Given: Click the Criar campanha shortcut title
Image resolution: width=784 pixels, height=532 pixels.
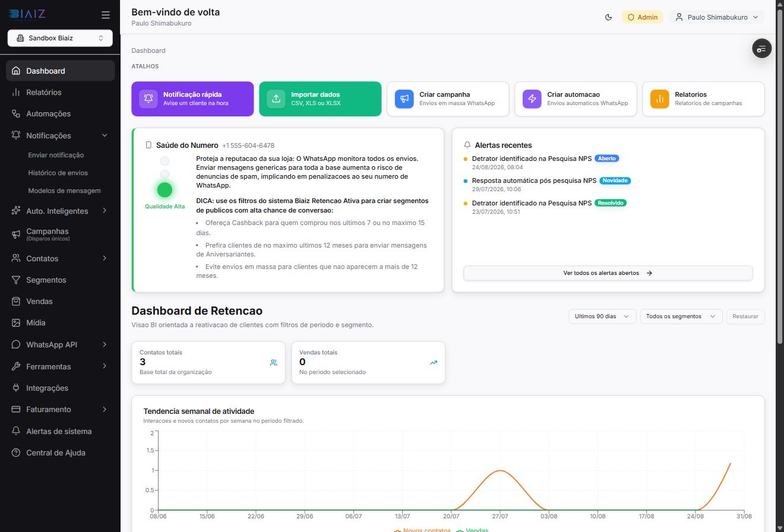Looking at the screenshot, I should (x=444, y=94).
